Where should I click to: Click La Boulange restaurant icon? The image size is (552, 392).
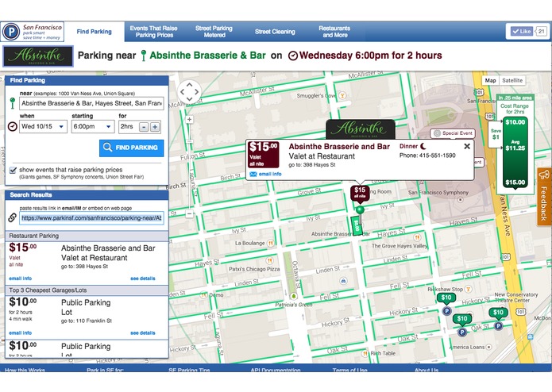click(x=270, y=243)
